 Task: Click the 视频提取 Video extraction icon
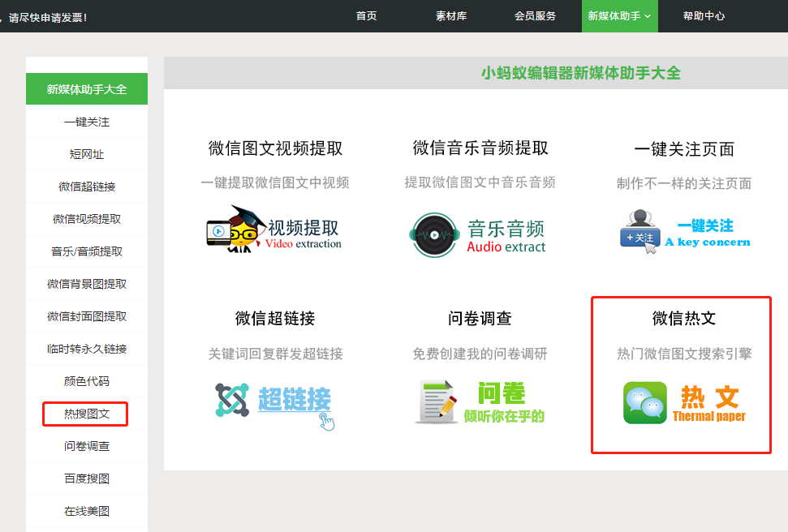273,230
